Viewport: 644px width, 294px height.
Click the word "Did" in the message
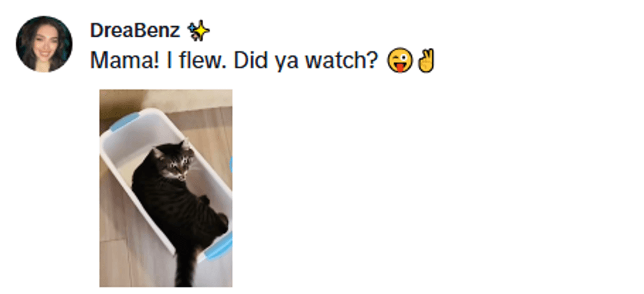point(251,60)
